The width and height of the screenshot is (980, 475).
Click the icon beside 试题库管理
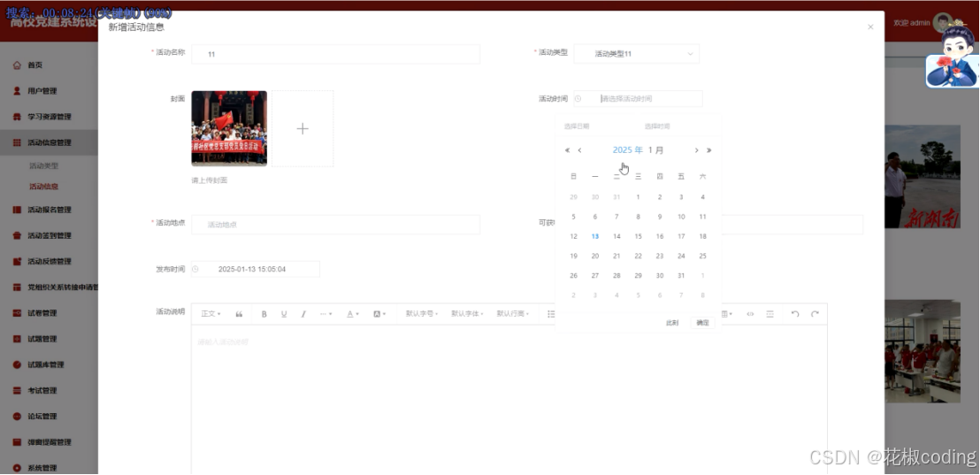(17, 365)
